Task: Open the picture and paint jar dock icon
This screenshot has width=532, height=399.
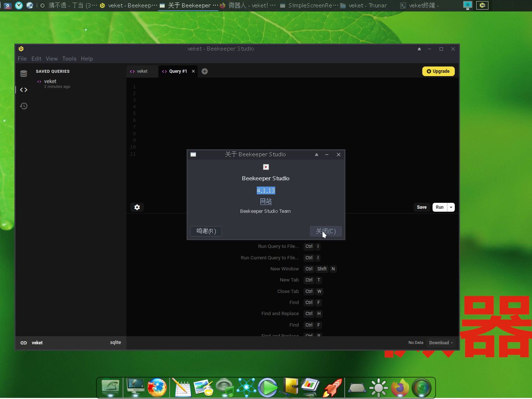Action: (x=203, y=388)
